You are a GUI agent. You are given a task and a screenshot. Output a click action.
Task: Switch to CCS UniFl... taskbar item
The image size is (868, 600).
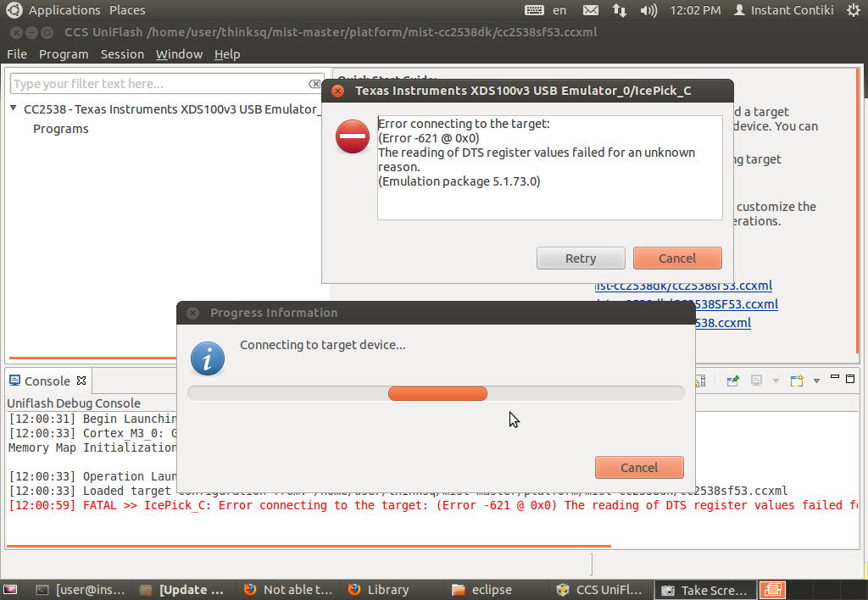(x=600, y=590)
